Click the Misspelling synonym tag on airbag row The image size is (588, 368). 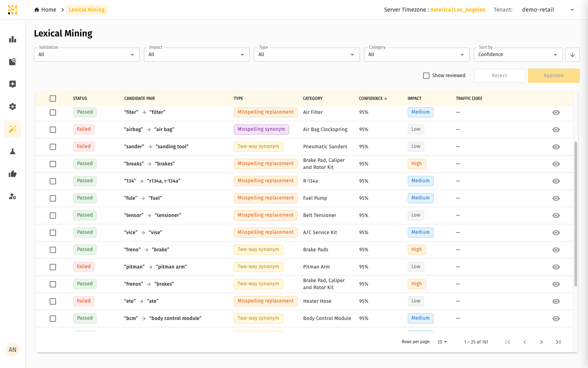click(261, 129)
